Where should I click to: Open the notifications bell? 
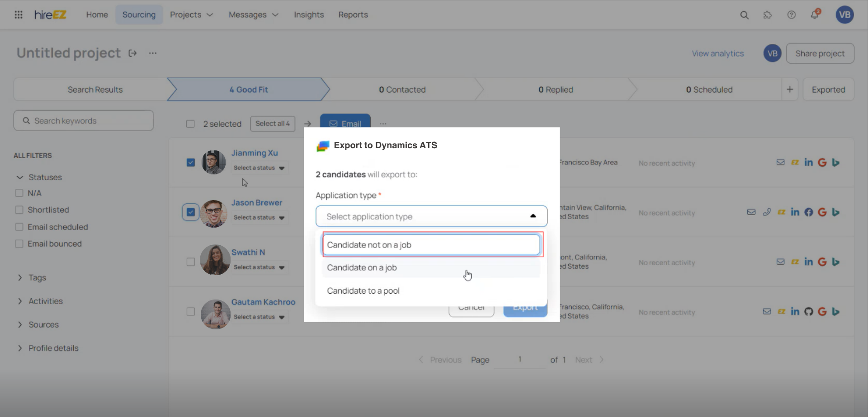point(815,14)
